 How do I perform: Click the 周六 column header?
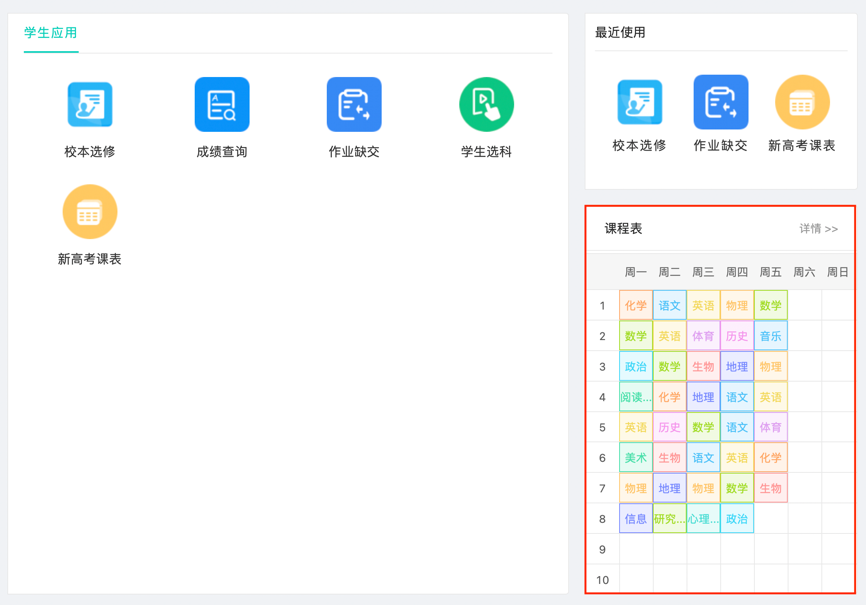[804, 272]
